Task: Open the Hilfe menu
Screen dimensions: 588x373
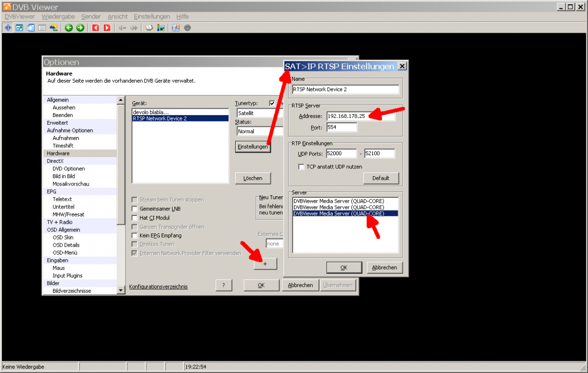Action: click(x=182, y=17)
